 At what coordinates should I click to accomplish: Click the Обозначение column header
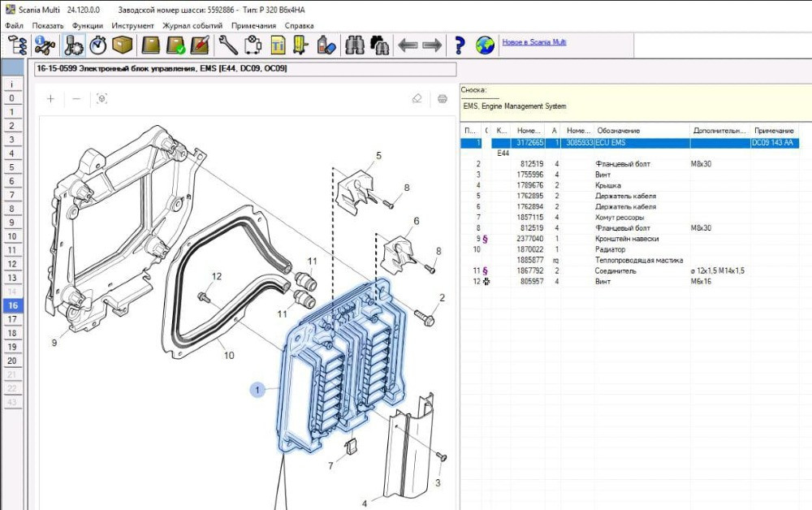click(x=619, y=130)
